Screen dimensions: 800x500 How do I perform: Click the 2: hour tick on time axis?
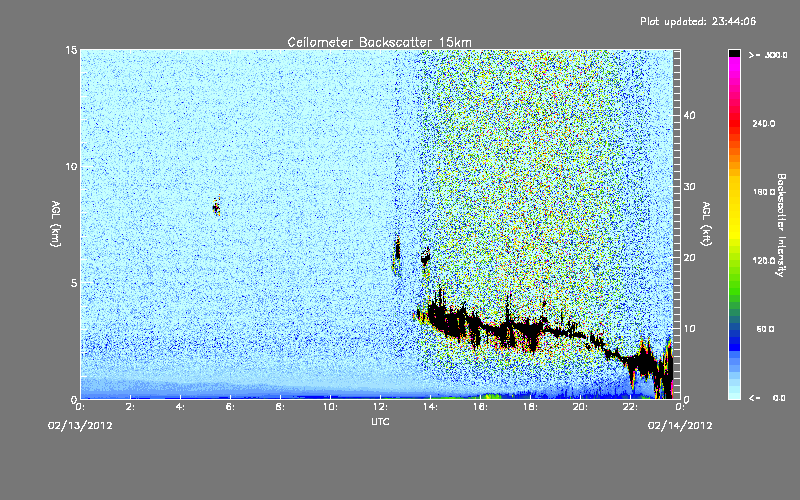[x=130, y=407]
